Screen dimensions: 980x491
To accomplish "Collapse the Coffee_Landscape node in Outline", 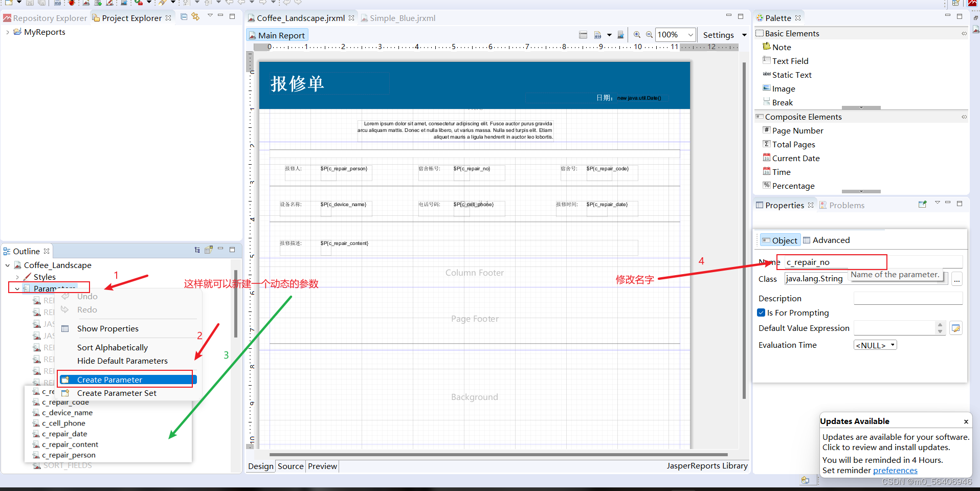I will 7,265.
